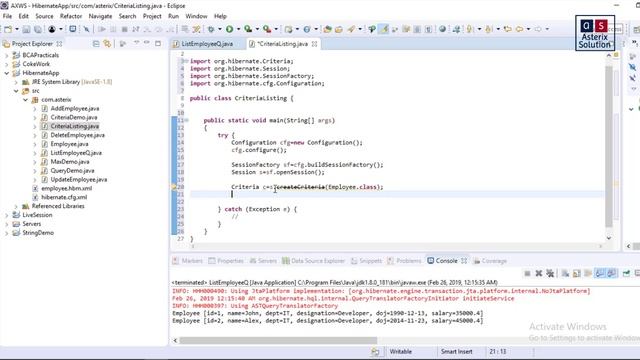Toggle Show Console on standard output change
The height and width of the screenshot is (360, 640).
[x=600, y=273]
